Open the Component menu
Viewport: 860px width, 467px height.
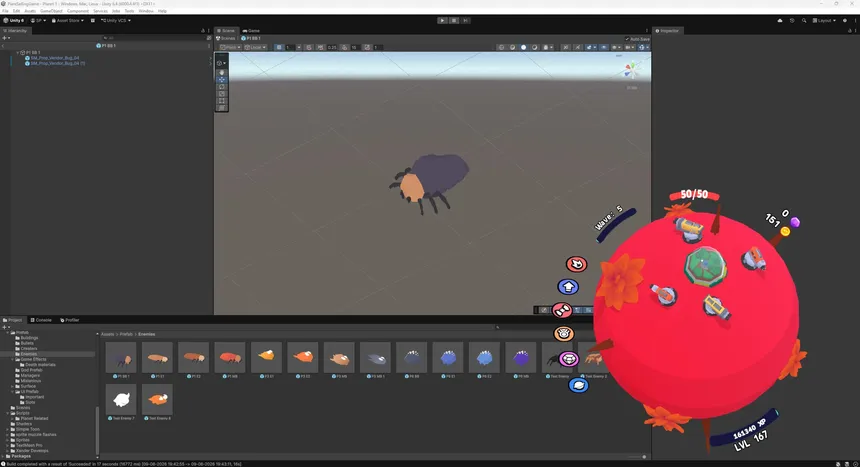click(x=78, y=11)
